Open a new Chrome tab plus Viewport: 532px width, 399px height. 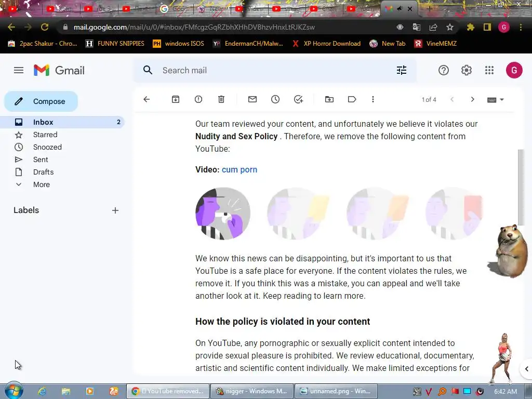point(429,9)
